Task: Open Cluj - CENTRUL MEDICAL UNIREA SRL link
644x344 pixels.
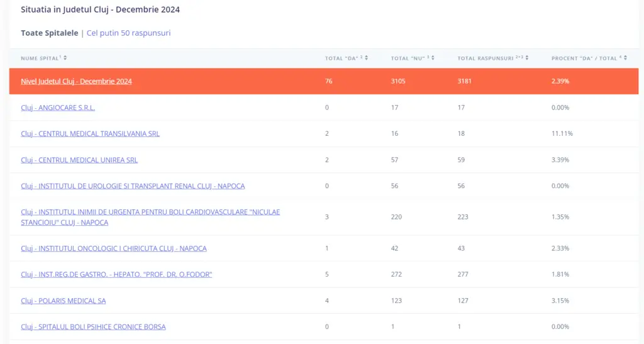Action: [x=79, y=160]
